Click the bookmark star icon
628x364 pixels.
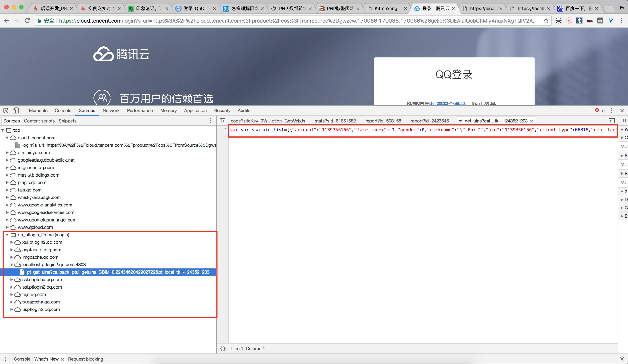click(546, 21)
